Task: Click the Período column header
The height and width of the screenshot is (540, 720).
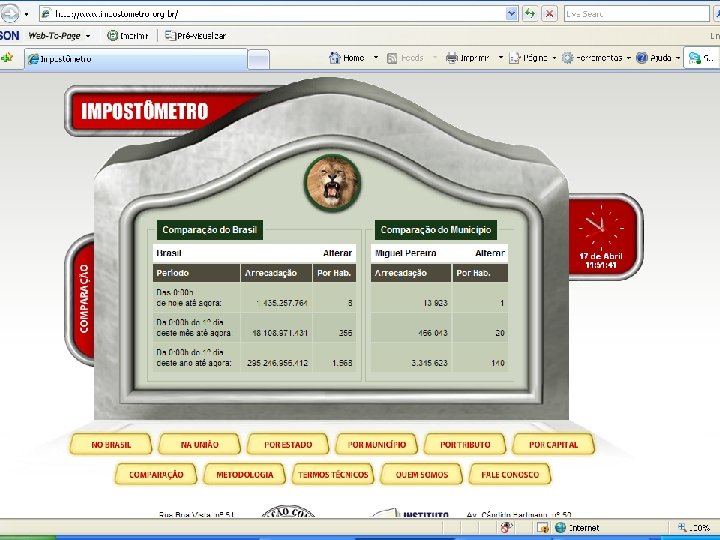Action: point(196,273)
